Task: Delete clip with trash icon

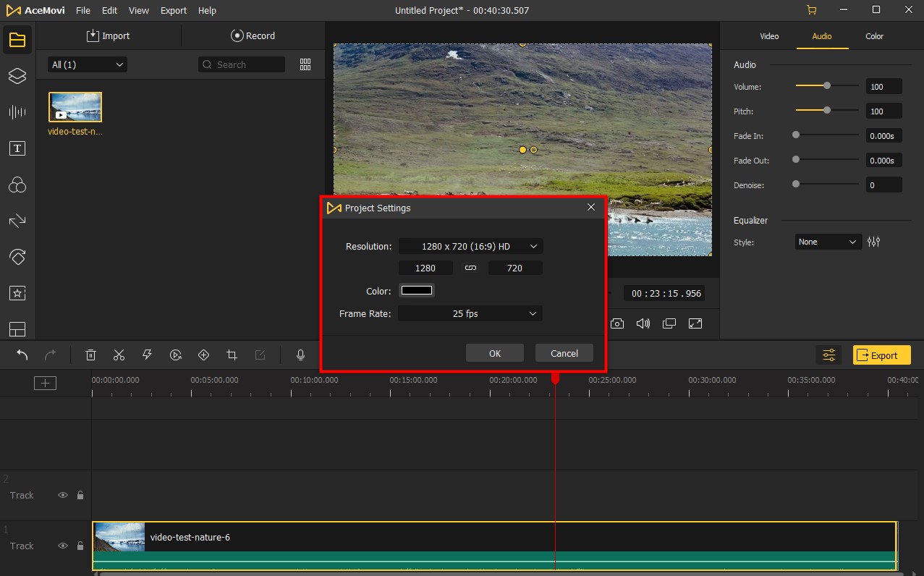Action: [x=90, y=355]
